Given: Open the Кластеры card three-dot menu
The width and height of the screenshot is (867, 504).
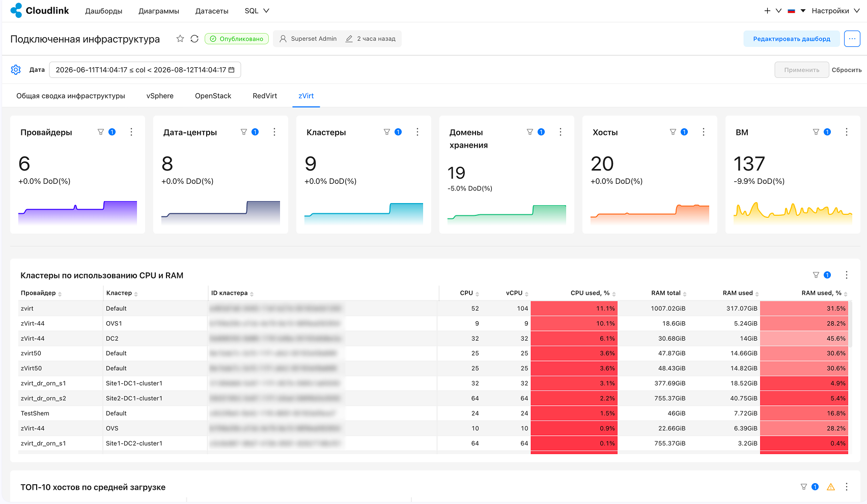Looking at the screenshot, I should 417,132.
